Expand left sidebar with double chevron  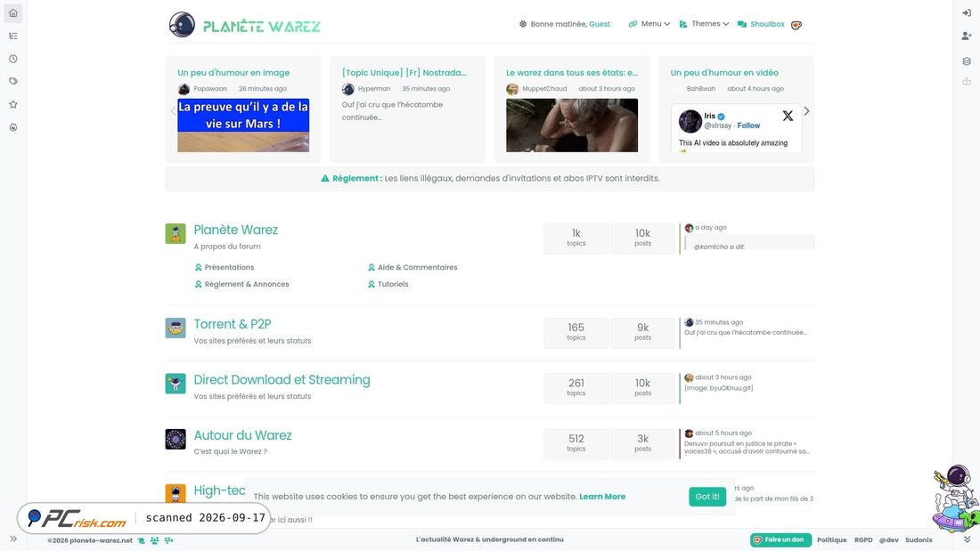click(13, 539)
